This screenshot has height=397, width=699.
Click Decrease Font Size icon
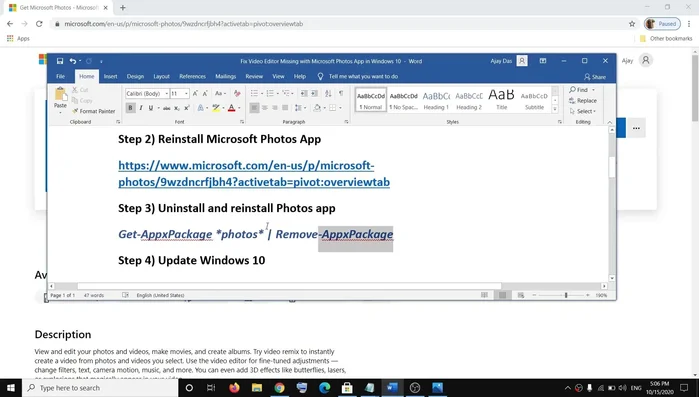tap(205, 94)
